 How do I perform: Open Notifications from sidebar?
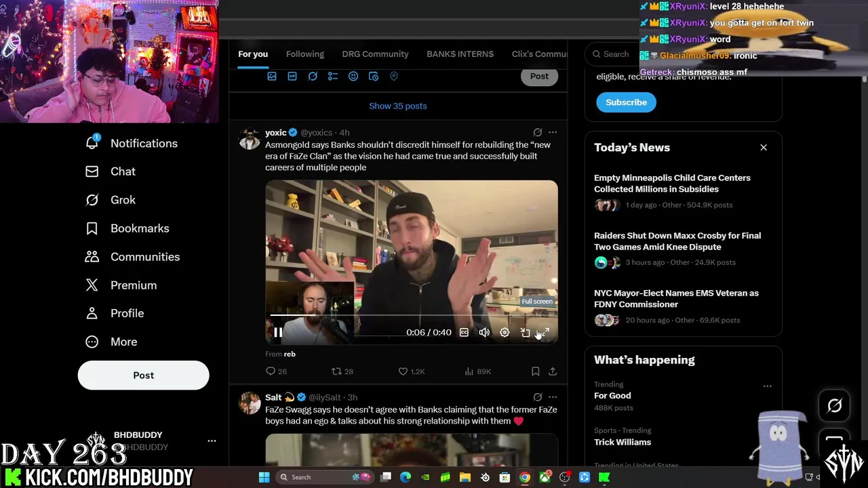coord(132,143)
